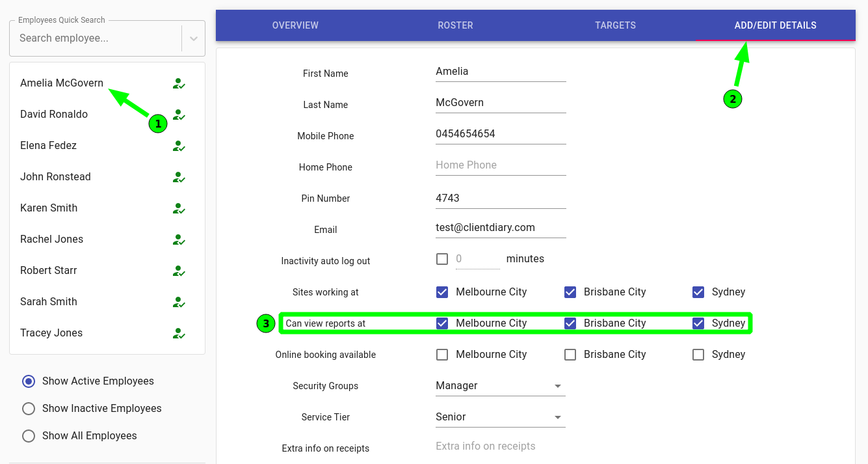Image resolution: width=868 pixels, height=464 pixels.
Task: Select Tracey Jones in the employee list
Action: coord(51,333)
